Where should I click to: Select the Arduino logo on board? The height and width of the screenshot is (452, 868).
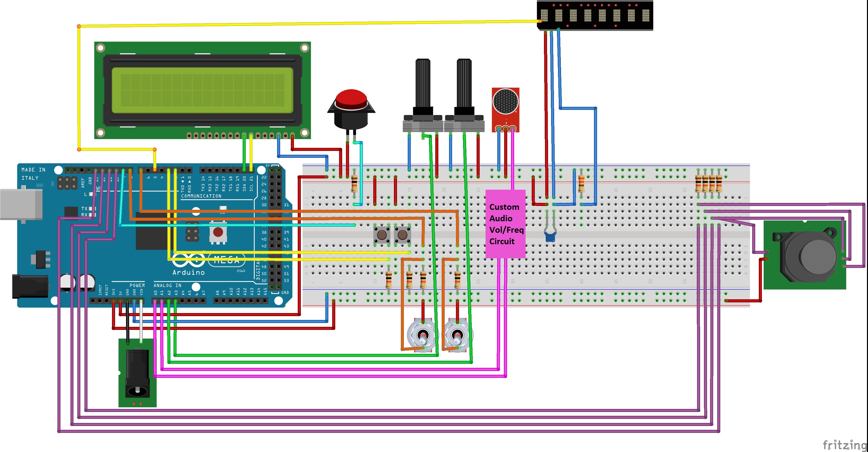189,264
